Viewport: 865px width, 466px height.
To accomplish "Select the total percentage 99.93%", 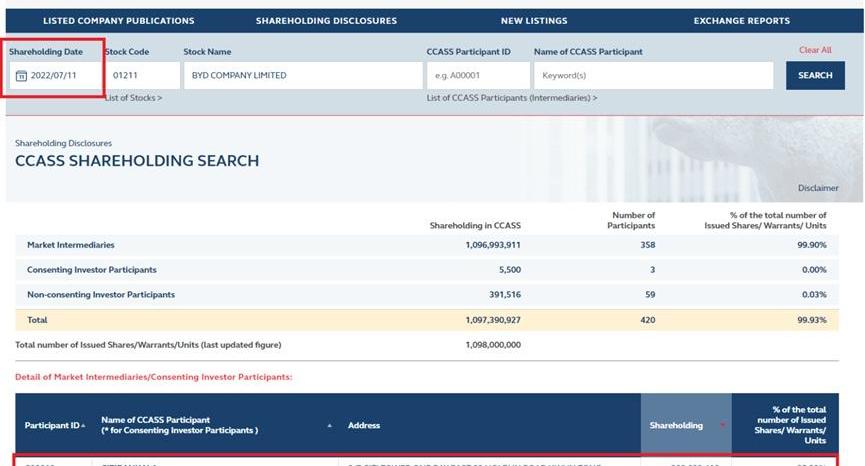I will click(811, 320).
